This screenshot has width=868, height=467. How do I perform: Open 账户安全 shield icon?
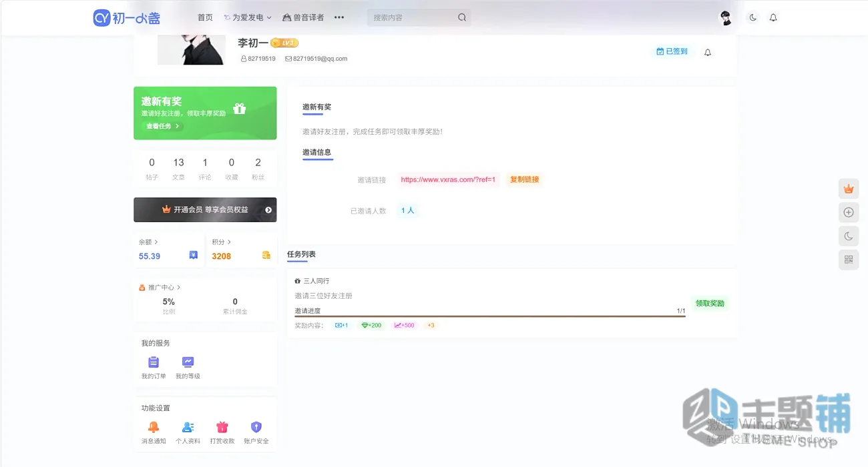[x=256, y=427]
